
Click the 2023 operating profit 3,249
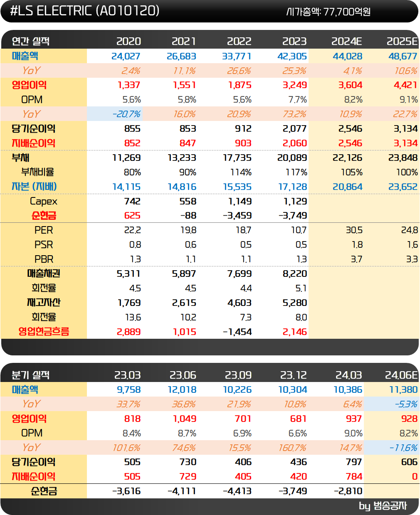click(x=294, y=85)
